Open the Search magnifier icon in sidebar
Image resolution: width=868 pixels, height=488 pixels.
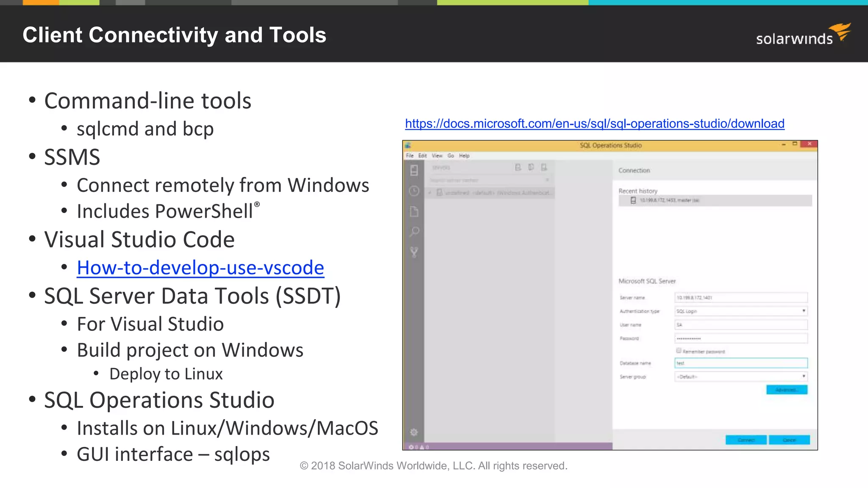[414, 232]
